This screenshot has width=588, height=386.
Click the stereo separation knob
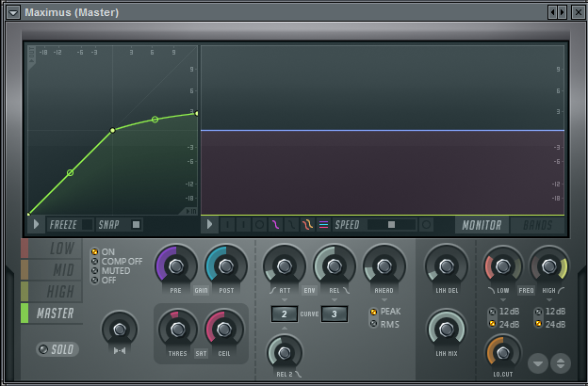point(119,329)
